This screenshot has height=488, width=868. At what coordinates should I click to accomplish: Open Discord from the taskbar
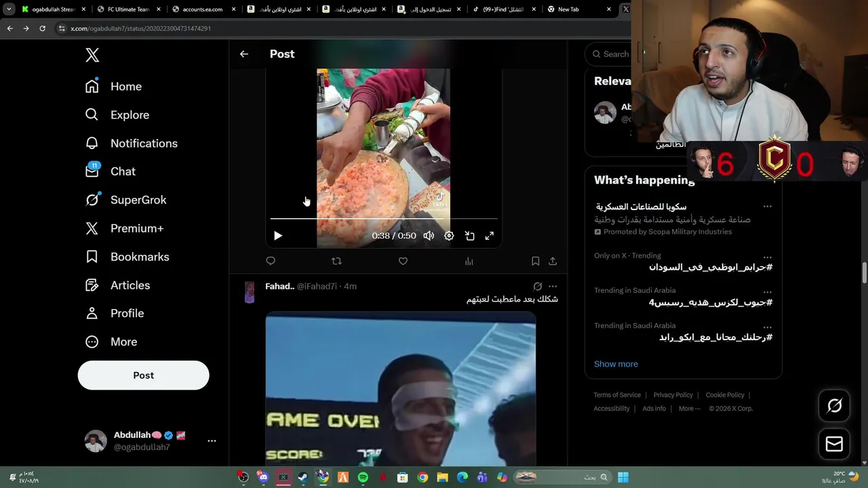(x=263, y=477)
